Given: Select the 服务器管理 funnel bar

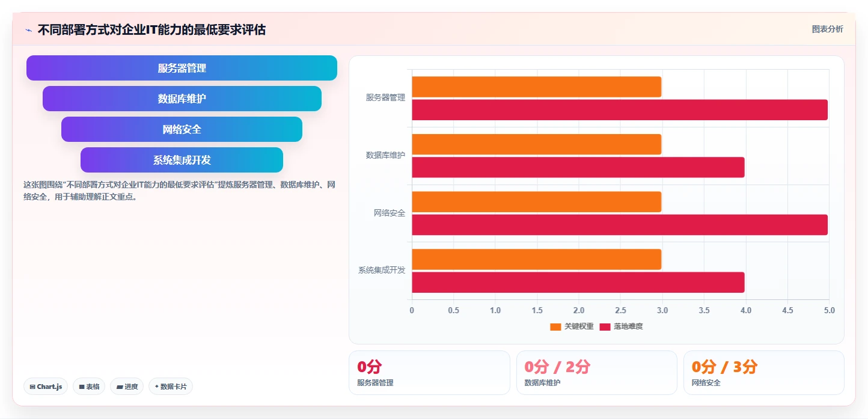Looking at the screenshot, I should [182, 68].
